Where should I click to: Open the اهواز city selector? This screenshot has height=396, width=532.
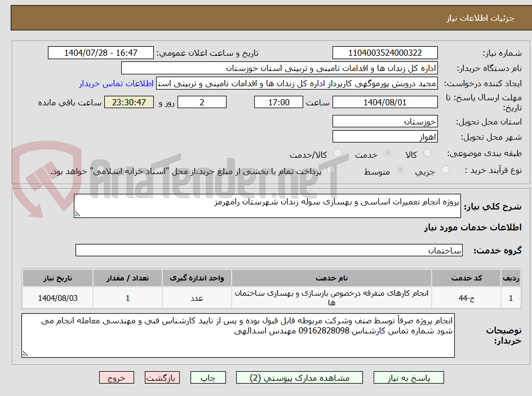(385, 136)
